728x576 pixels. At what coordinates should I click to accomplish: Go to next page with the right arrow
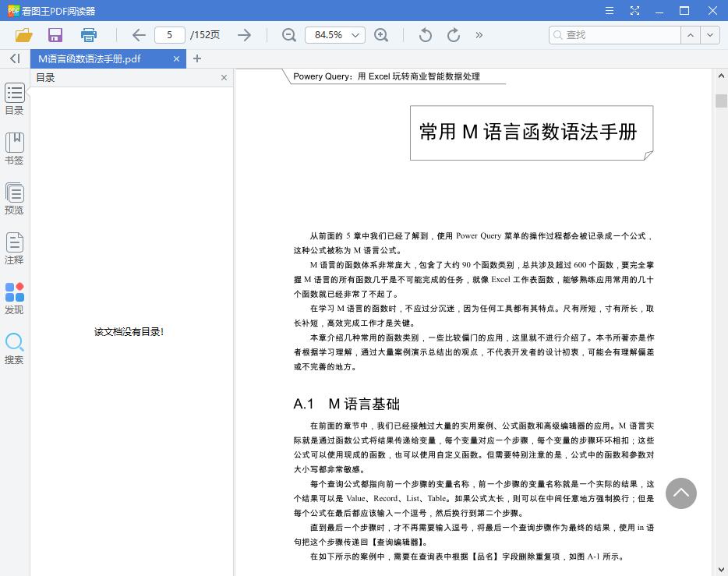click(x=244, y=35)
